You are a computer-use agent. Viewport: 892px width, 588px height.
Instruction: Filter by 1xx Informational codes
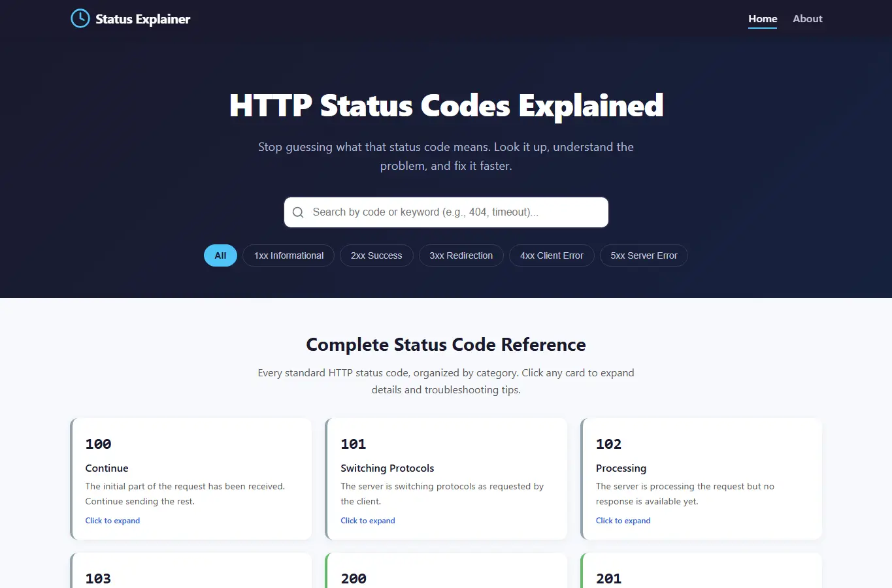pyautogui.click(x=289, y=255)
